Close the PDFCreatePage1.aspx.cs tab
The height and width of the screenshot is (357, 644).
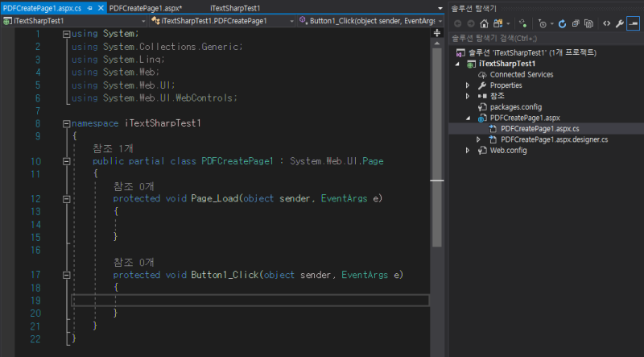(x=100, y=7)
